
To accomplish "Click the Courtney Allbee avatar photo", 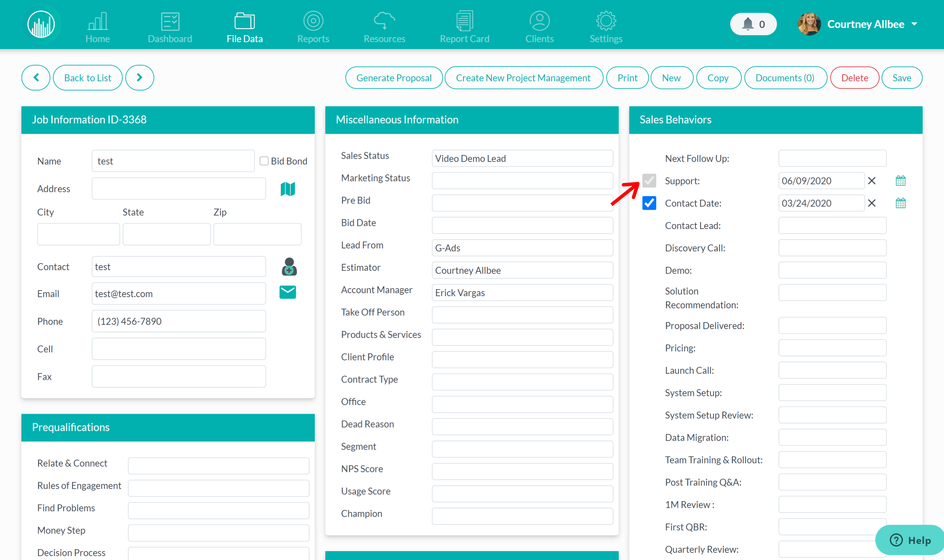I will click(809, 24).
